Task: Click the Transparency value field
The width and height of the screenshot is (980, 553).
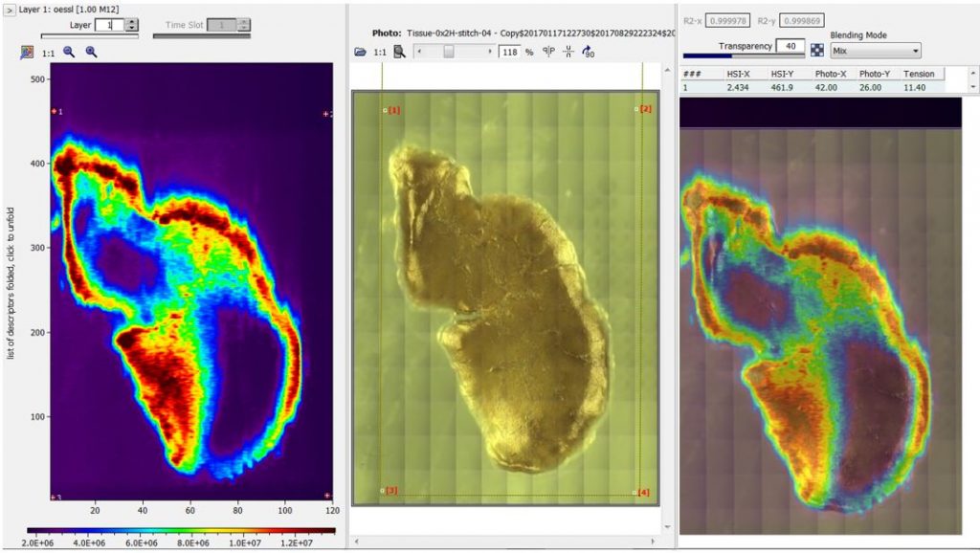Action: (790, 45)
